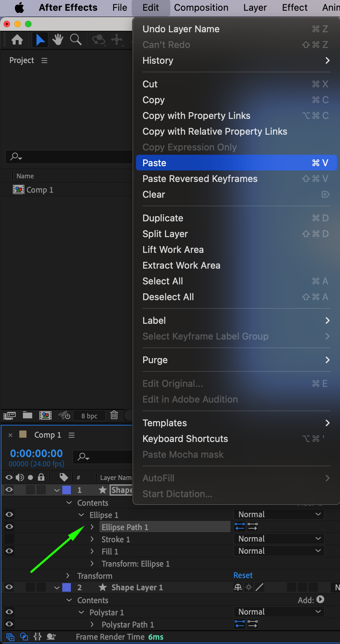Toggle Transfer Controls pane icon

[24, 636]
